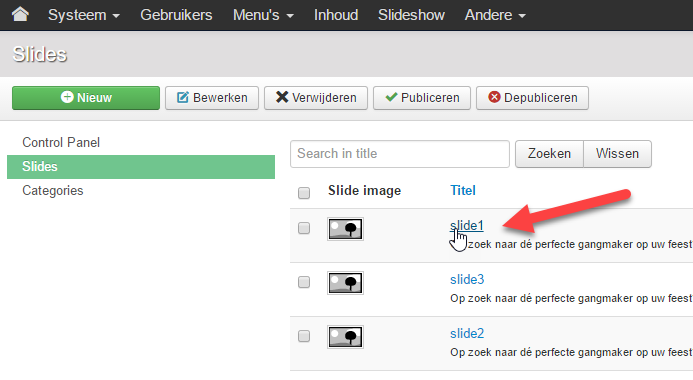Click the Slide image column header
Viewport: 693px width, 380px height.
pyautogui.click(x=364, y=190)
